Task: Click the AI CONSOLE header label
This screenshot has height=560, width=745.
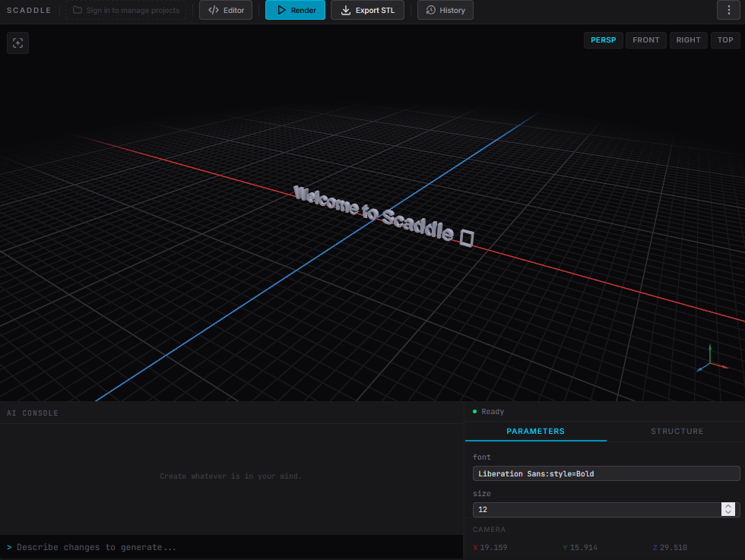Action: coord(32,413)
